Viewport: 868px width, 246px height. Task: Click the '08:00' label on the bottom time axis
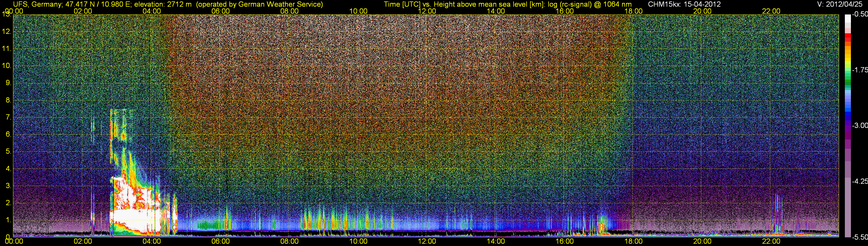(289, 241)
